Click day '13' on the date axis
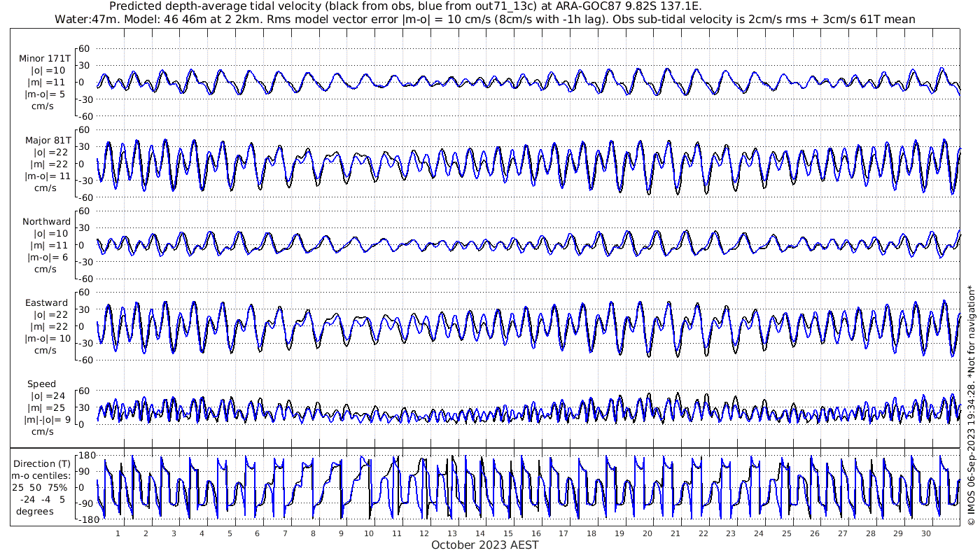The height and width of the screenshot is (560, 980). pos(452,533)
